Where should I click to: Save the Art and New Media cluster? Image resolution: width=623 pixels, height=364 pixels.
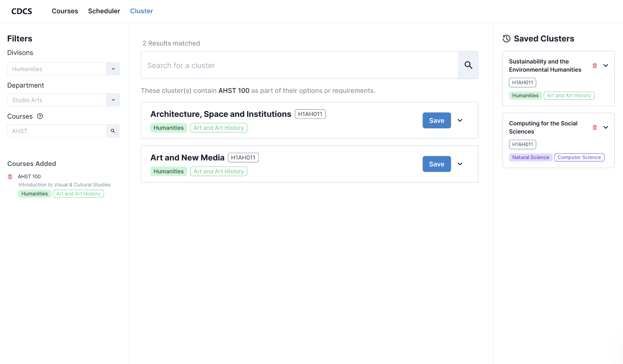436,164
